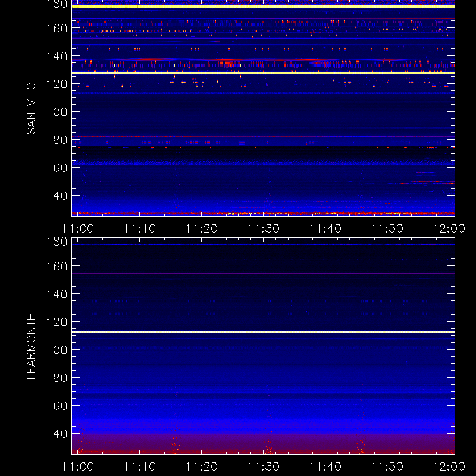Select the 60 label on San Vito axis
Screen dimensions: 476x476
pyautogui.click(x=60, y=168)
